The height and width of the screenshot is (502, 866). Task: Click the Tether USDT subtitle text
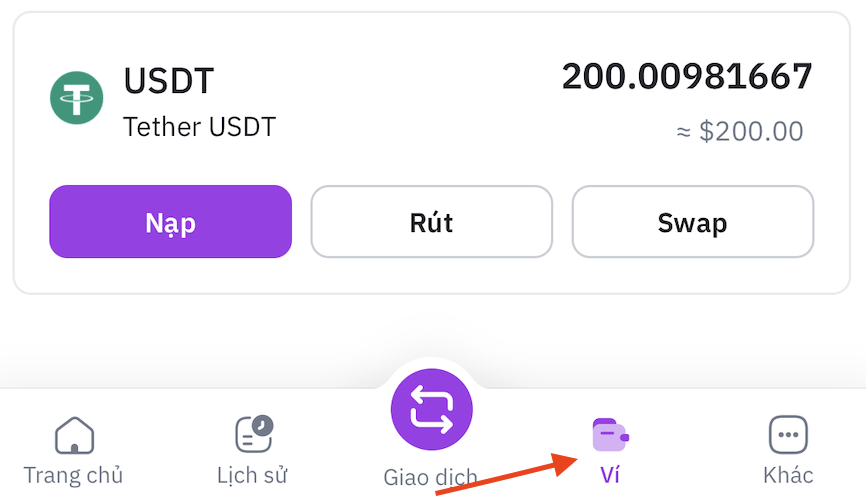(199, 127)
